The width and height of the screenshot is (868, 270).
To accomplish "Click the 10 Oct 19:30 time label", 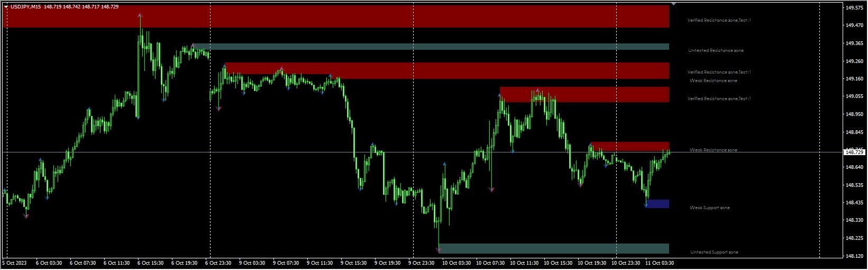I will click(x=591, y=263).
